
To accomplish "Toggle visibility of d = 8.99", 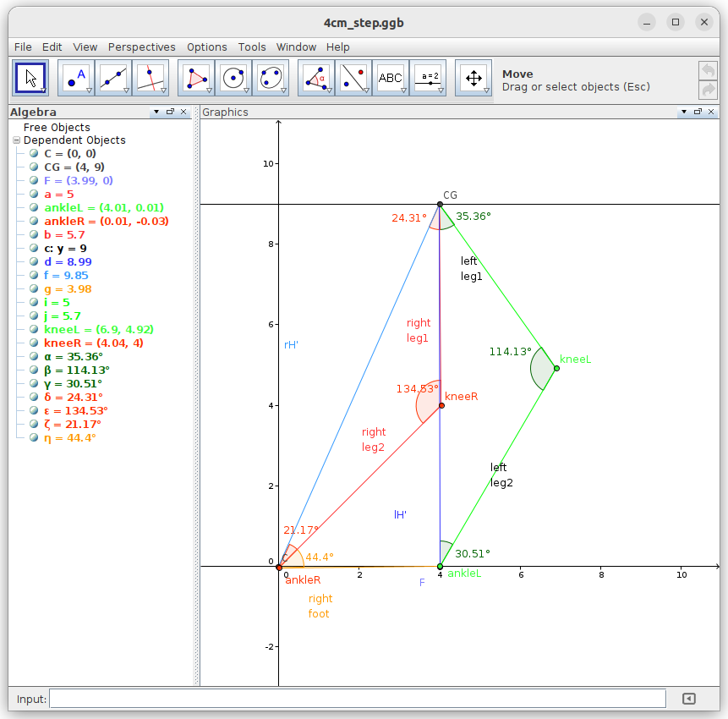I will click(x=34, y=261).
